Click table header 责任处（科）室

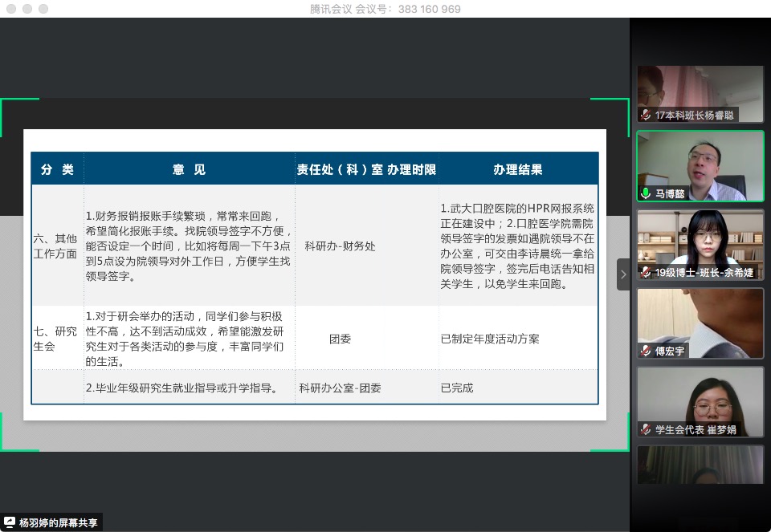(339, 169)
